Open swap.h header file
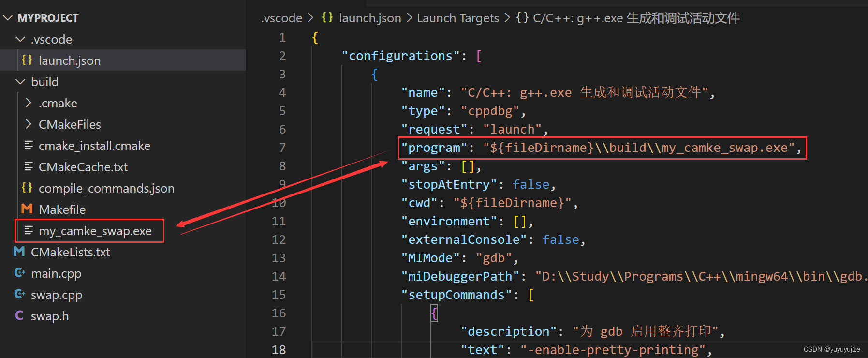This screenshot has height=358, width=868. (50, 316)
